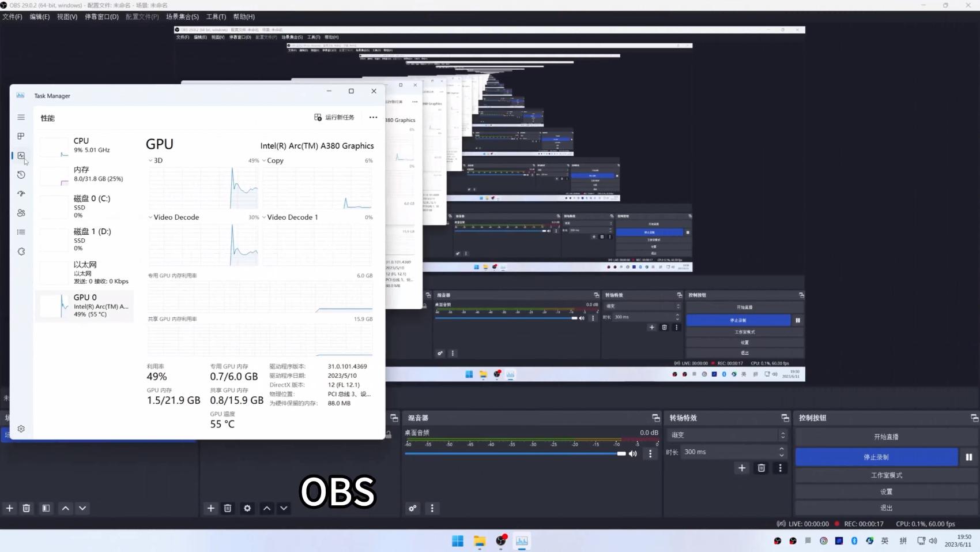
Task: Toggle 工作室模式 studio mode
Action: point(887,475)
